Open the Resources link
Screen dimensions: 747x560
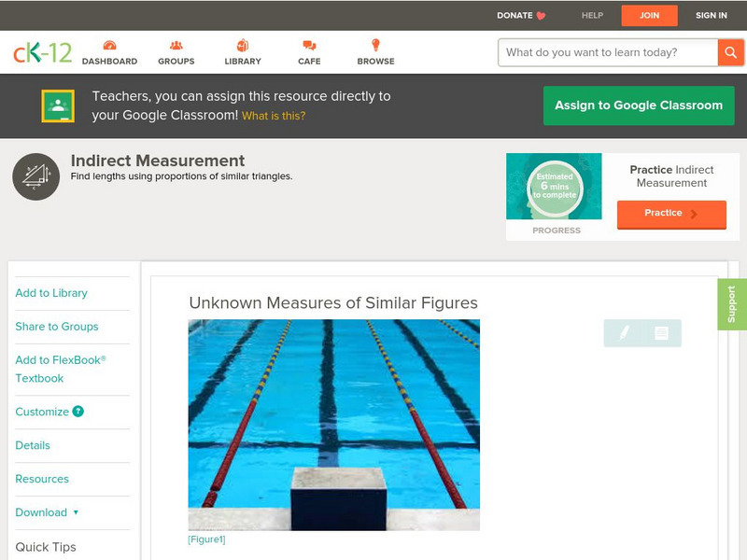[42, 479]
